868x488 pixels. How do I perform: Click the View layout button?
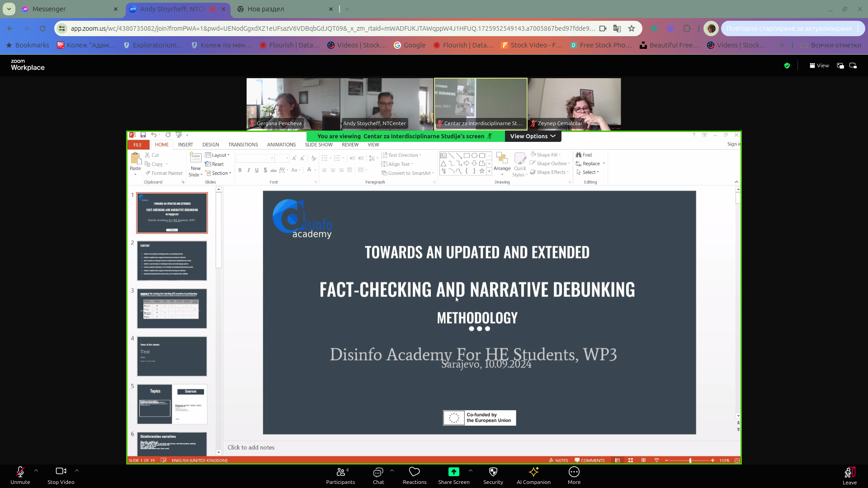[819, 66]
